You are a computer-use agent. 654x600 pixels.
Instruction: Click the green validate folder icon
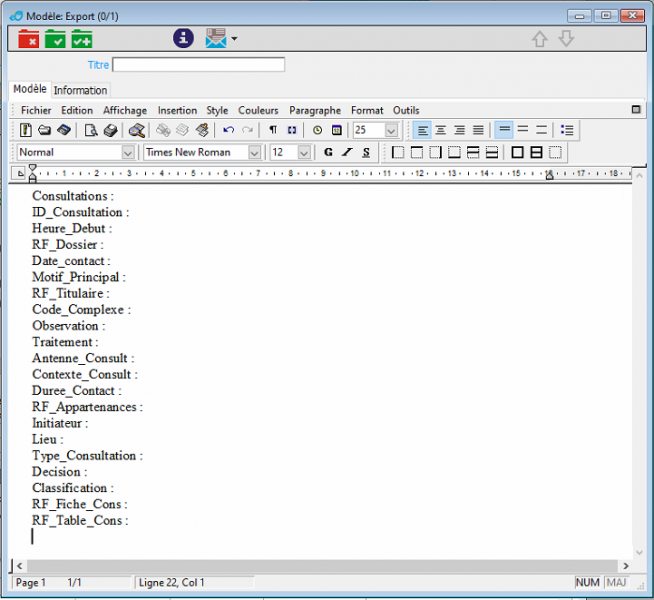(55, 39)
